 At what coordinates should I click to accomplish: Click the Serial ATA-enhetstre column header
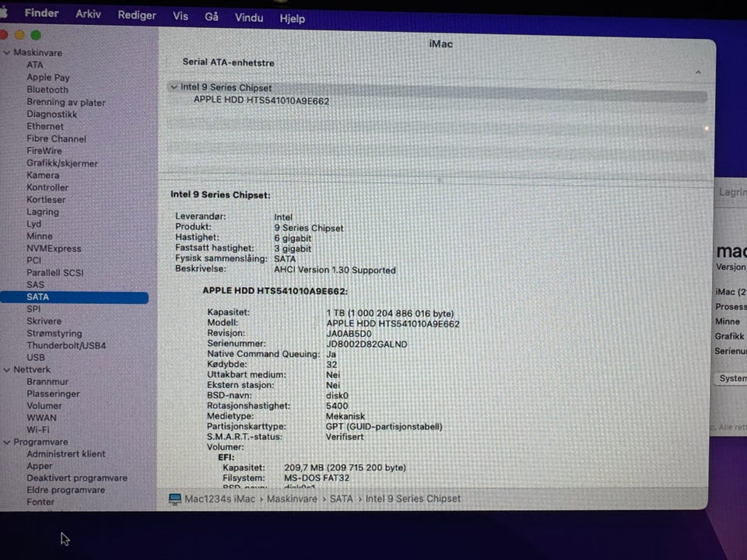[x=228, y=62]
